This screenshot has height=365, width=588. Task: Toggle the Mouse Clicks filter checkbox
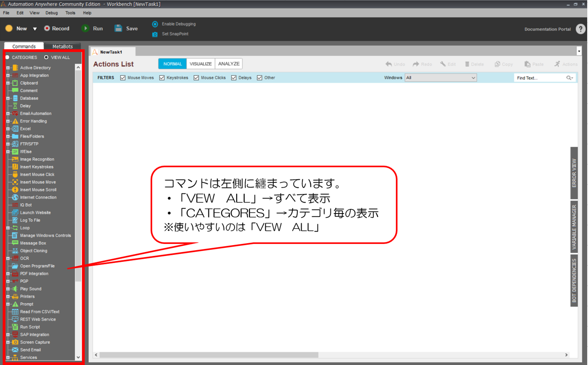pos(196,78)
